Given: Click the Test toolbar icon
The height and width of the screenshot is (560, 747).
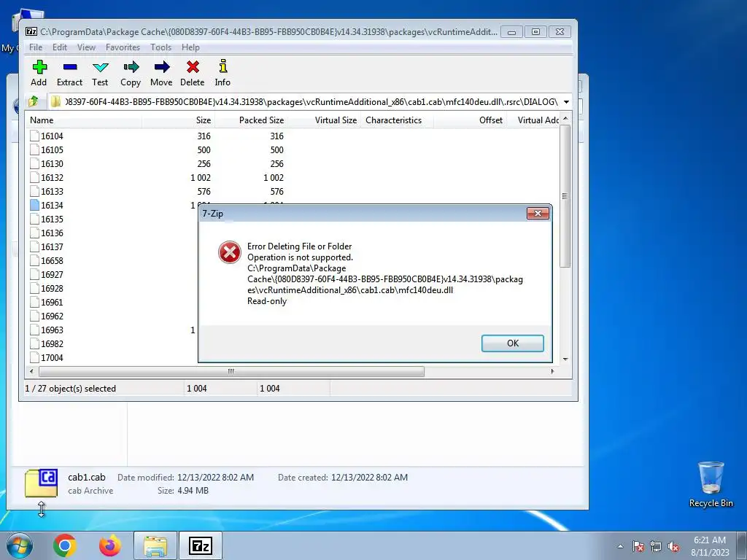Looking at the screenshot, I should 101,67.
